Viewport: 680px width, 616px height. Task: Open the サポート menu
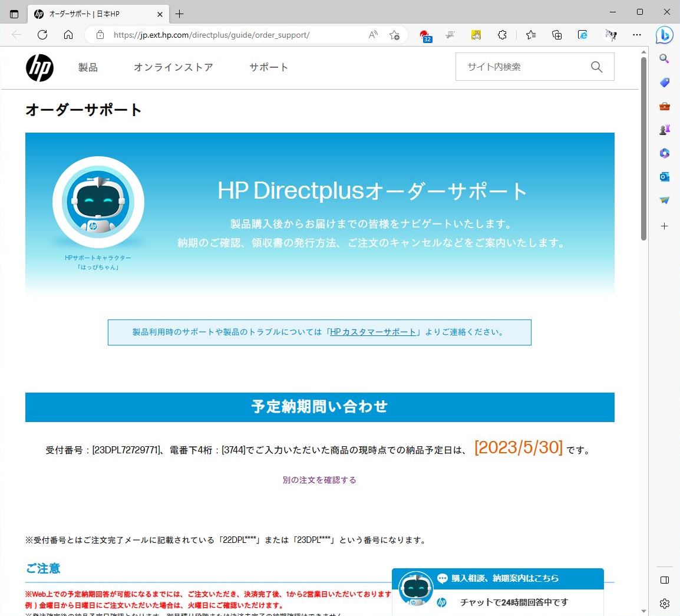269,67
